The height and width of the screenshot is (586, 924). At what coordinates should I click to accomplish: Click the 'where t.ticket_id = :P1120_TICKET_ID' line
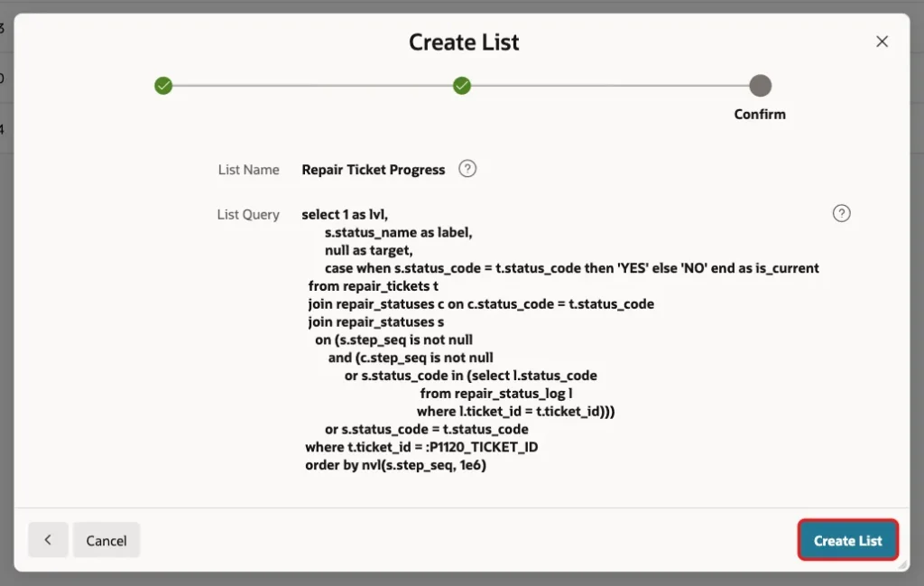pos(421,447)
